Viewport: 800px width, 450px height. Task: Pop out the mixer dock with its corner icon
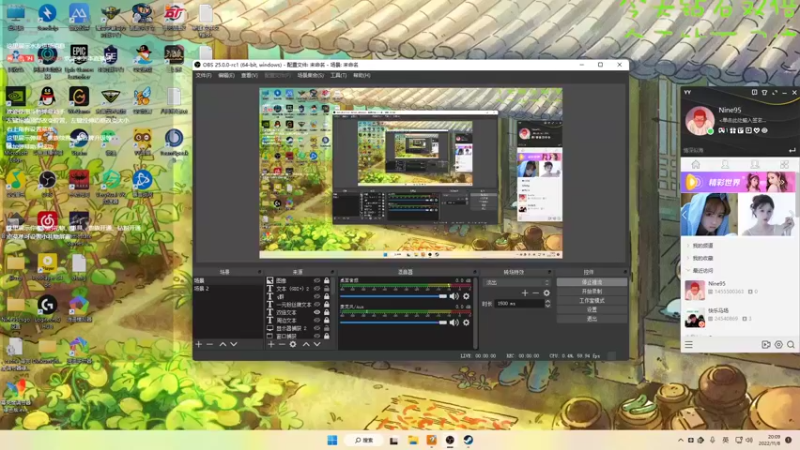pyautogui.click(x=474, y=272)
